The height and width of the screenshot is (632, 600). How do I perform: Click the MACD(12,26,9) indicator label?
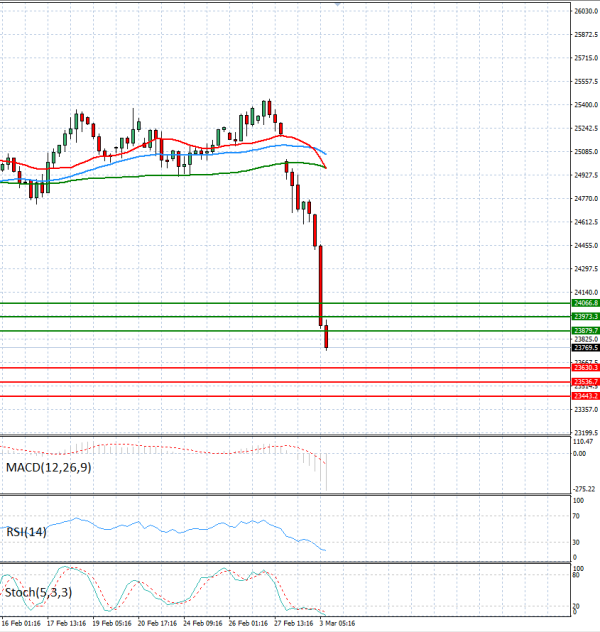click(46, 468)
